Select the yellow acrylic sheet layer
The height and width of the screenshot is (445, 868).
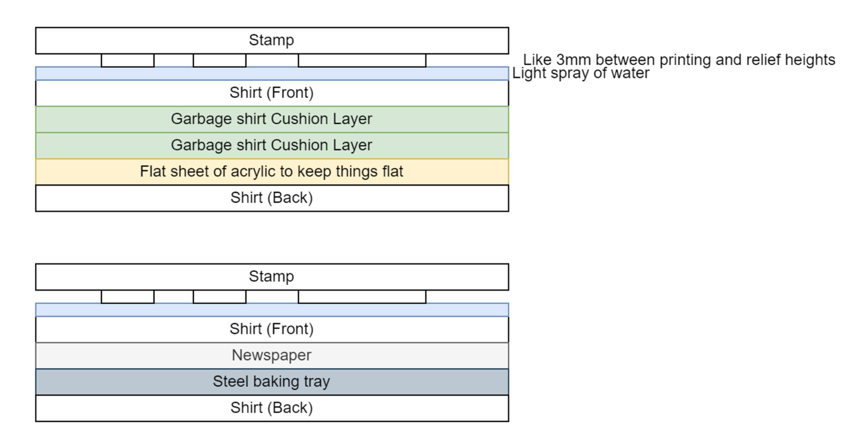272,172
